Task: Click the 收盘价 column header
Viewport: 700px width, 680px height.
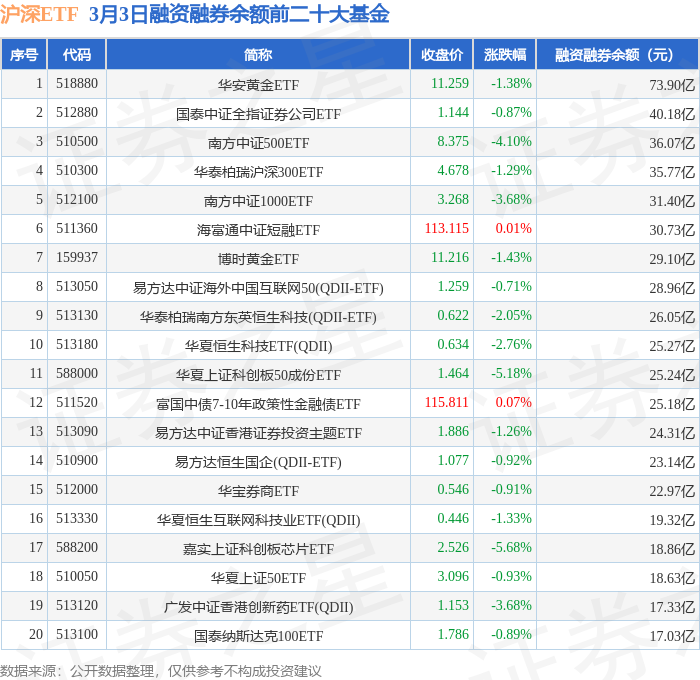Action: [442, 54]
